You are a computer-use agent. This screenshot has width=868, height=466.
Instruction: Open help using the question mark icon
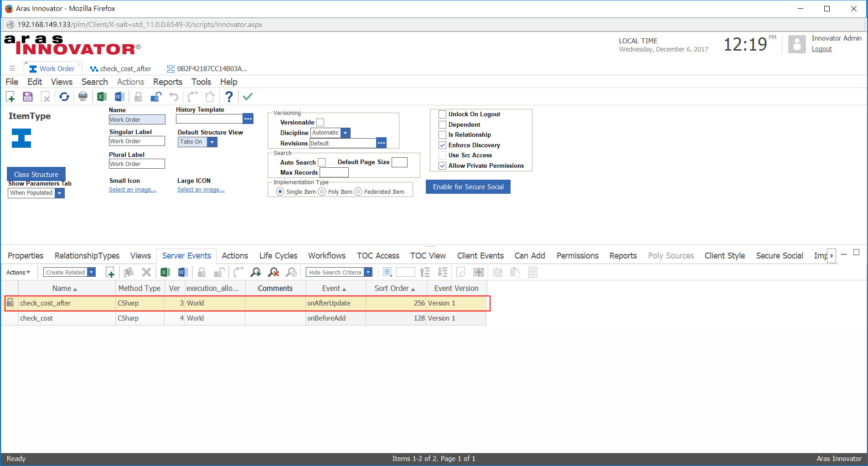pos(229,97)
